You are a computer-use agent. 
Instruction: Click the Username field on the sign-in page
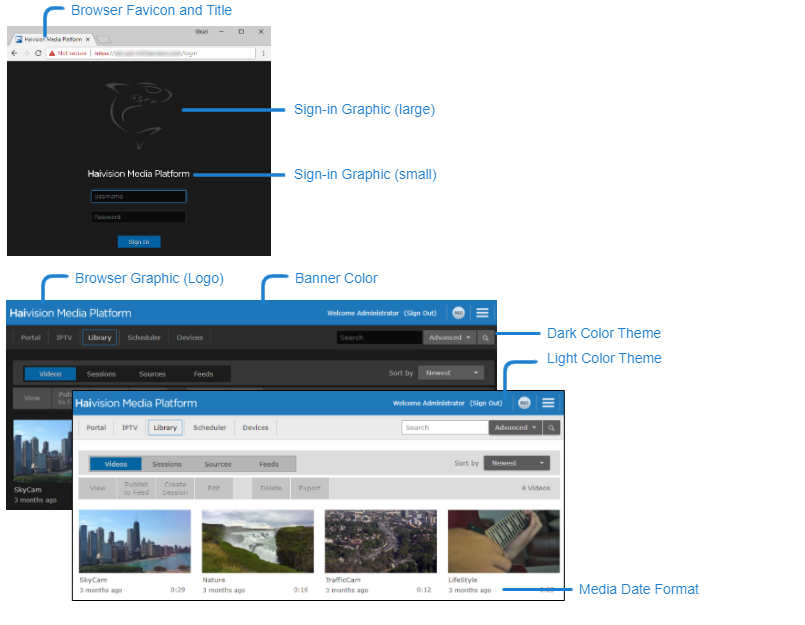(x=138, y=197)
